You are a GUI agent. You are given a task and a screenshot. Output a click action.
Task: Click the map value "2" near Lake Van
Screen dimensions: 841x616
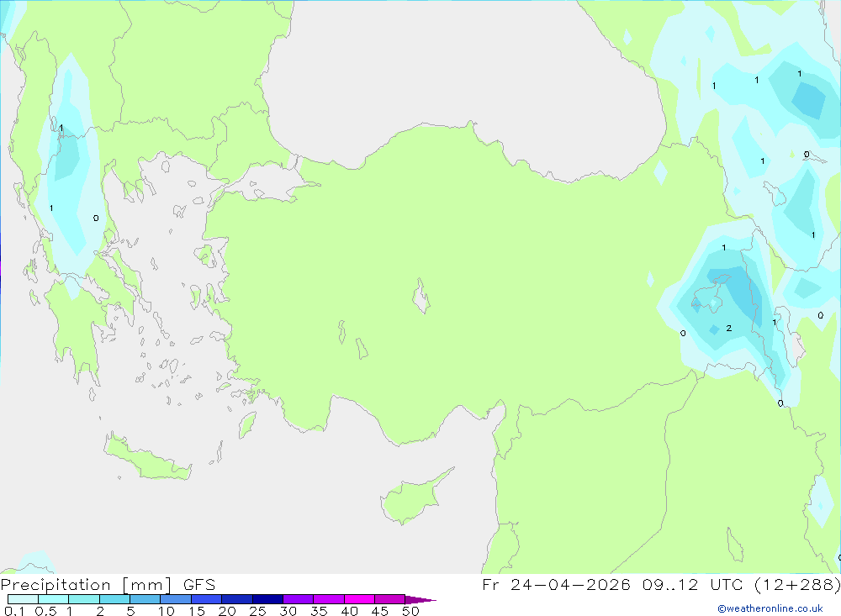pos(729,328)
